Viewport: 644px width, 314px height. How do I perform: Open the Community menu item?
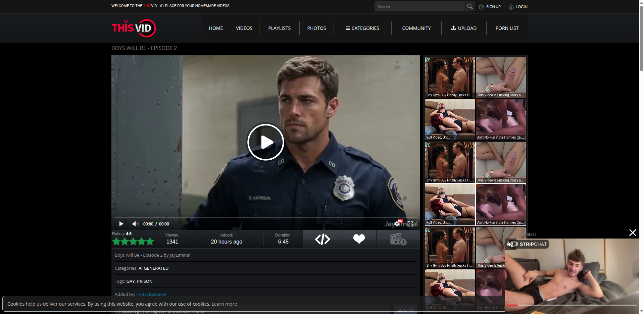[416, 28]
